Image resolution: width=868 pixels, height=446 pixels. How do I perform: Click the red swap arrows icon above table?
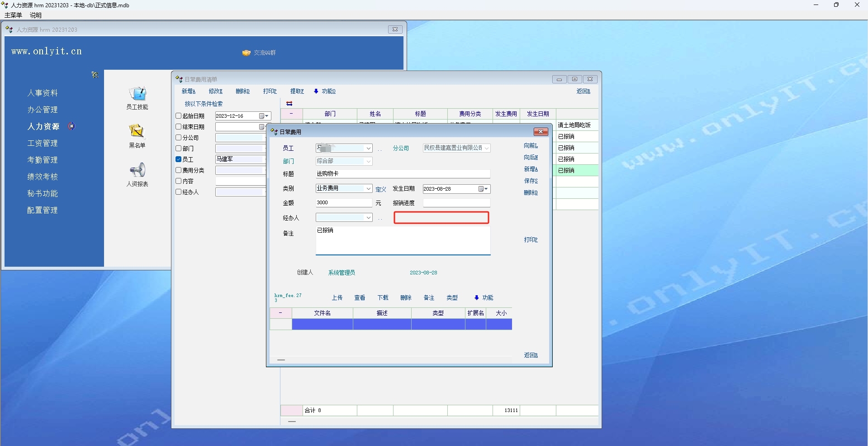coord(289,104)
